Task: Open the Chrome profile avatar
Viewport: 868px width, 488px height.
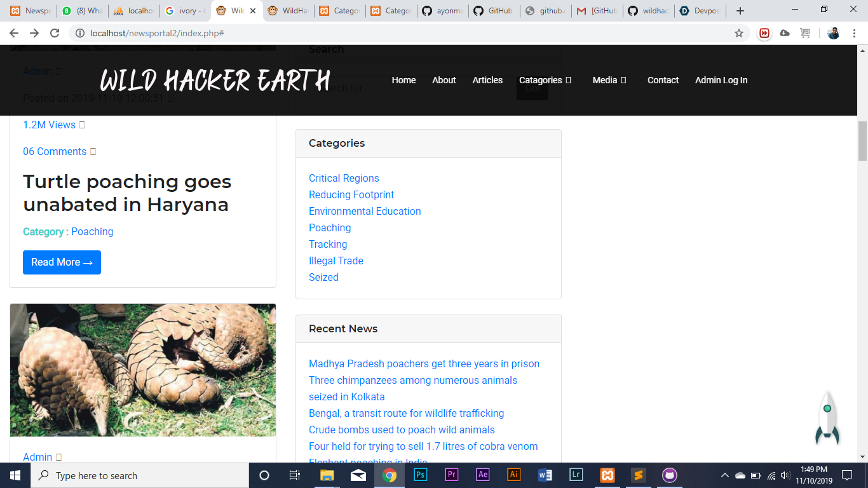Action: pyautogui.click(x=834, y=33)
